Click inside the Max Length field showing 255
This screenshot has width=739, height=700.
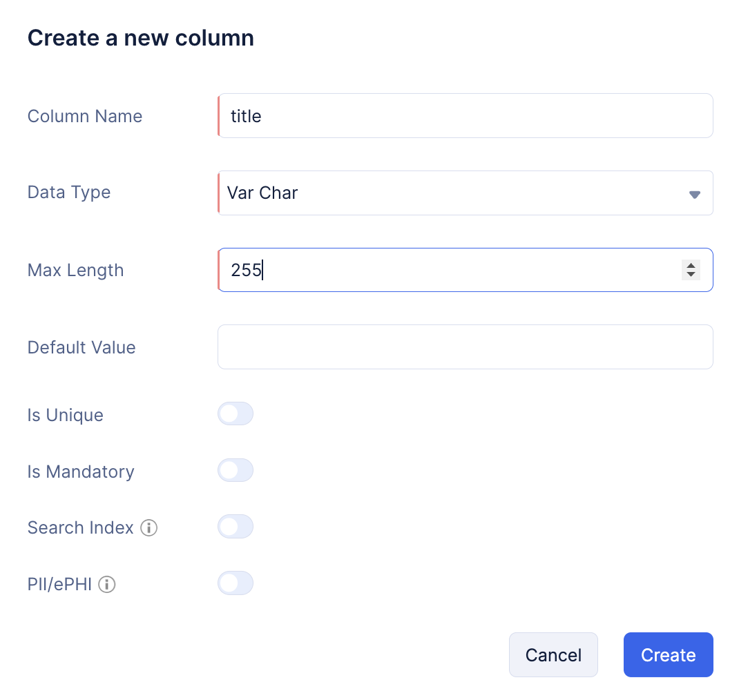[466, 270]
